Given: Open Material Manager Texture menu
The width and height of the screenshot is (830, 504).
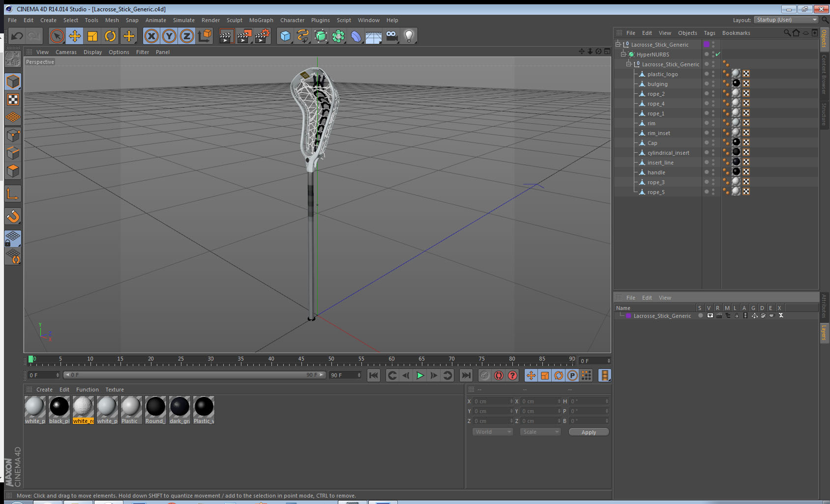Looking at the screenshot, I should pyautogui.click(x=115, y=390).
